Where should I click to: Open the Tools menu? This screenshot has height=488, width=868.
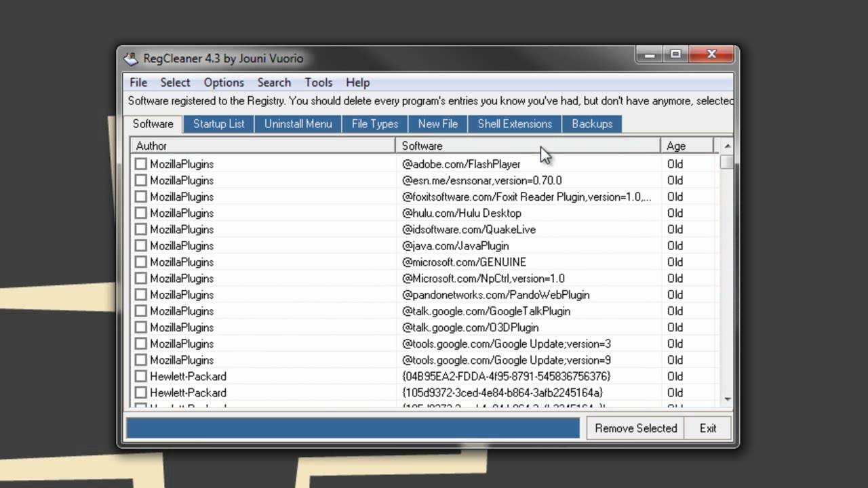point(318,82)
